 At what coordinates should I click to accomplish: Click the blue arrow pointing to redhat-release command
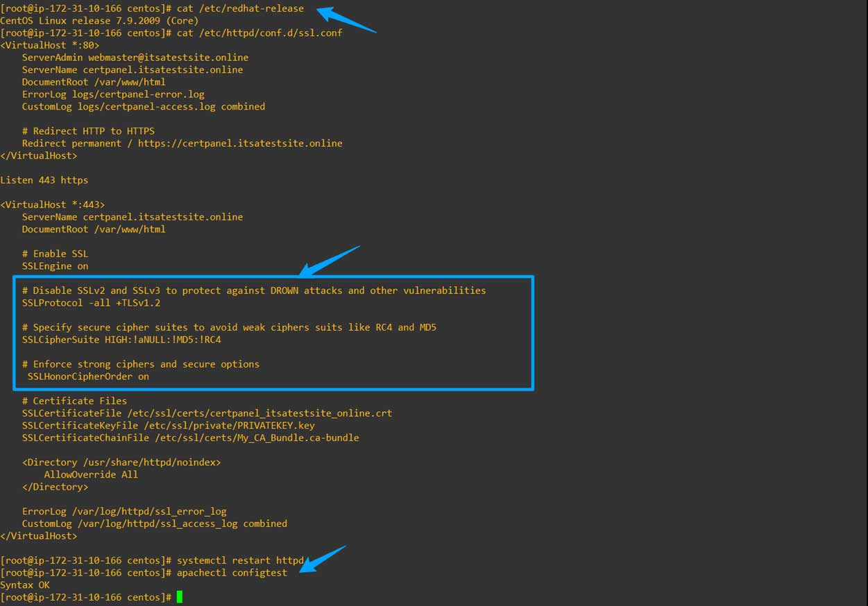[x=347, y=19]
